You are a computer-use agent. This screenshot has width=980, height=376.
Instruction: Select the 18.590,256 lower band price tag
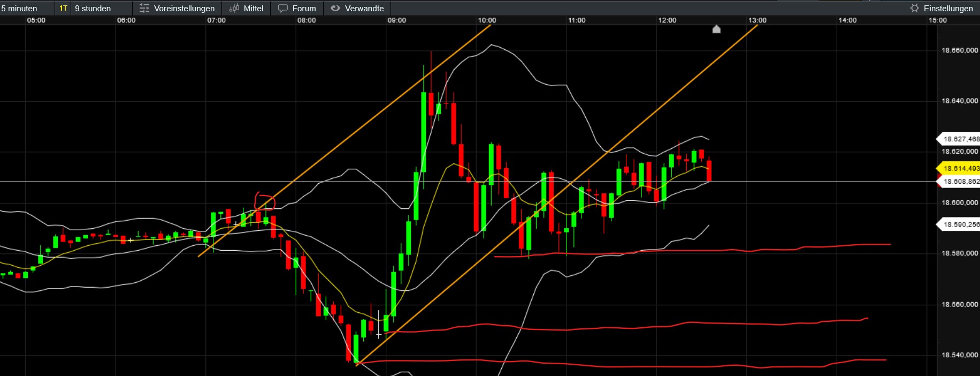coord(958,224)
